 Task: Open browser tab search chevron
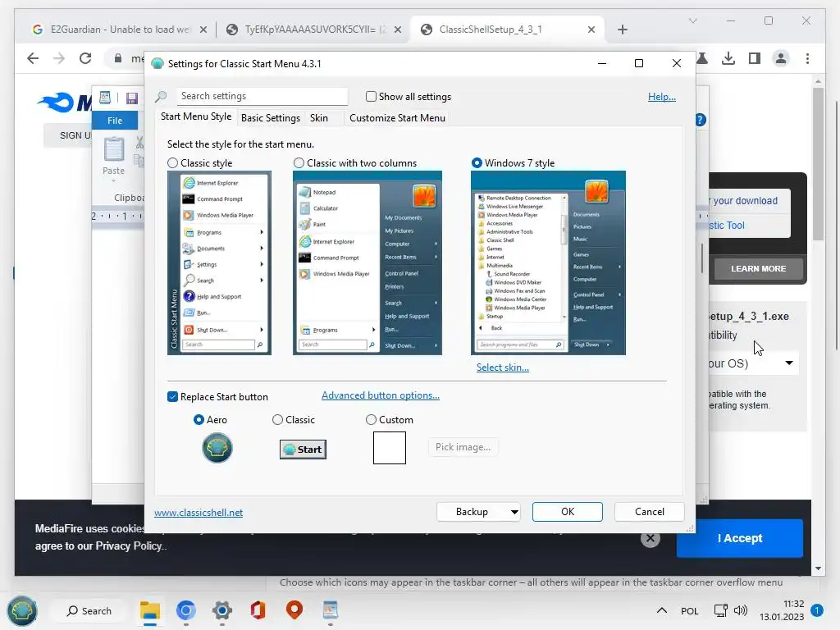pos(692,21)
